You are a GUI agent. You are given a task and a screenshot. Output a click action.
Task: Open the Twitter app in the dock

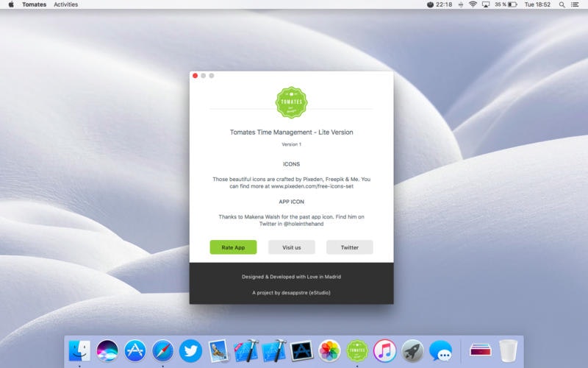tap(190, 350)
